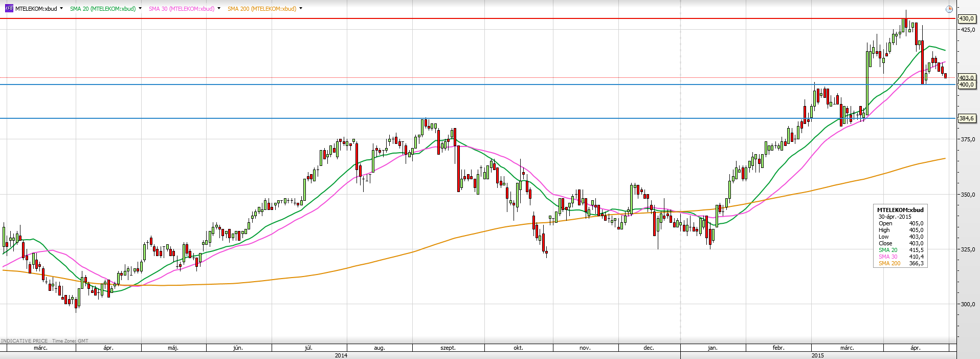The height and width of the screenshot is (359, 980).
Task: Click the 350,0 axis price label
Action: click(968, 195)
